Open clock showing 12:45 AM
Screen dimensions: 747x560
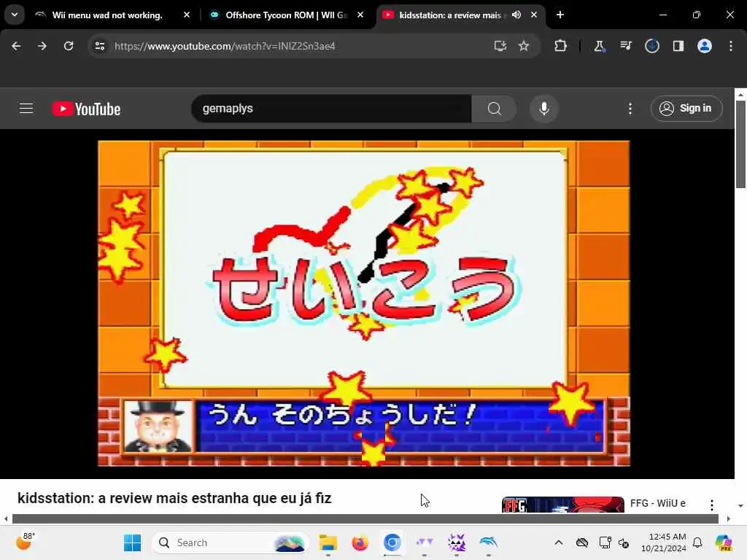pos(663,542)
